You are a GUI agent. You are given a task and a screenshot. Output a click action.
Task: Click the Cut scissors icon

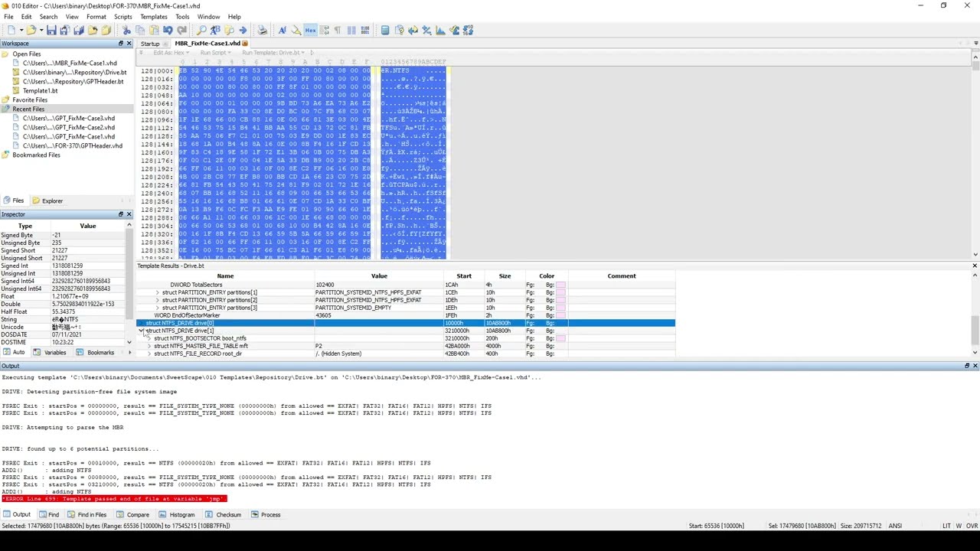tap(126, 31)
